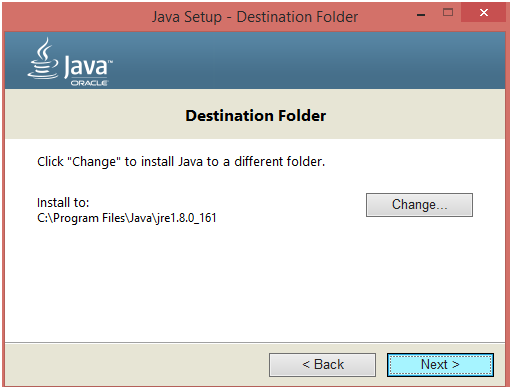
Task: Click the instruction text about Change
Action: click(181, 162)
